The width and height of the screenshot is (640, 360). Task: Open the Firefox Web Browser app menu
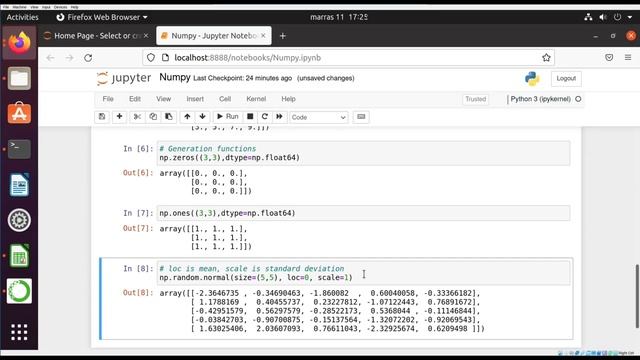pyautogui.click(x=102, y=17)
